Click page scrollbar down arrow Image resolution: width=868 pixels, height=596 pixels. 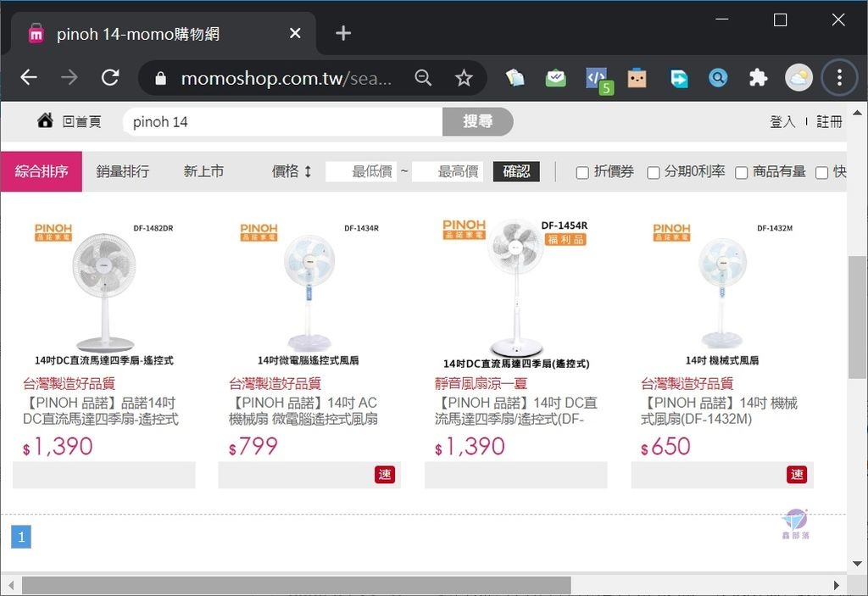point(857,564)
